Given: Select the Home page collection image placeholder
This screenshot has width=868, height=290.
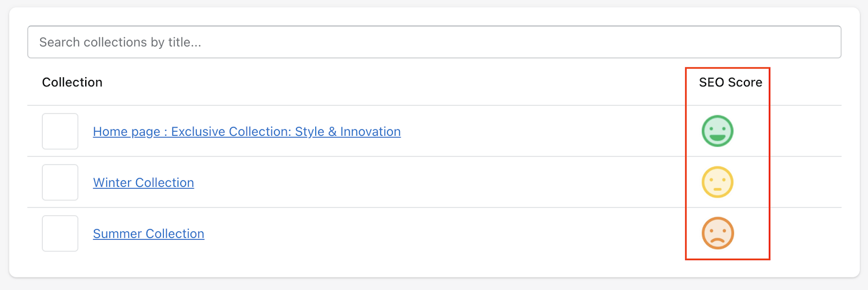Looking at the screenshot, I should 60,131.
